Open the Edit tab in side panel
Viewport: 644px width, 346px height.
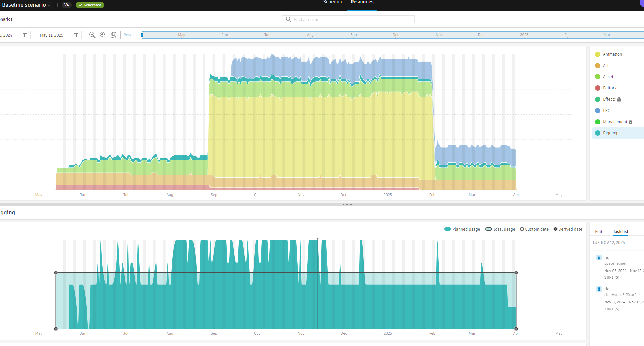598,232
